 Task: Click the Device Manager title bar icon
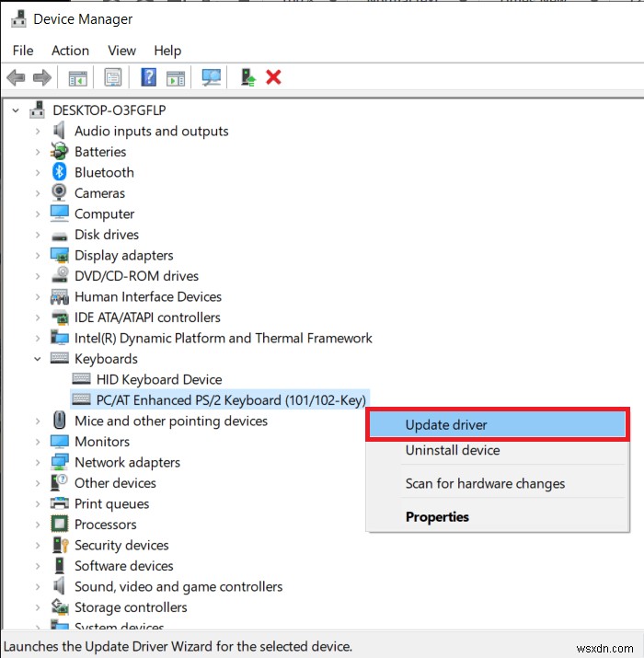pyautogui.click(x=18, y=19)
